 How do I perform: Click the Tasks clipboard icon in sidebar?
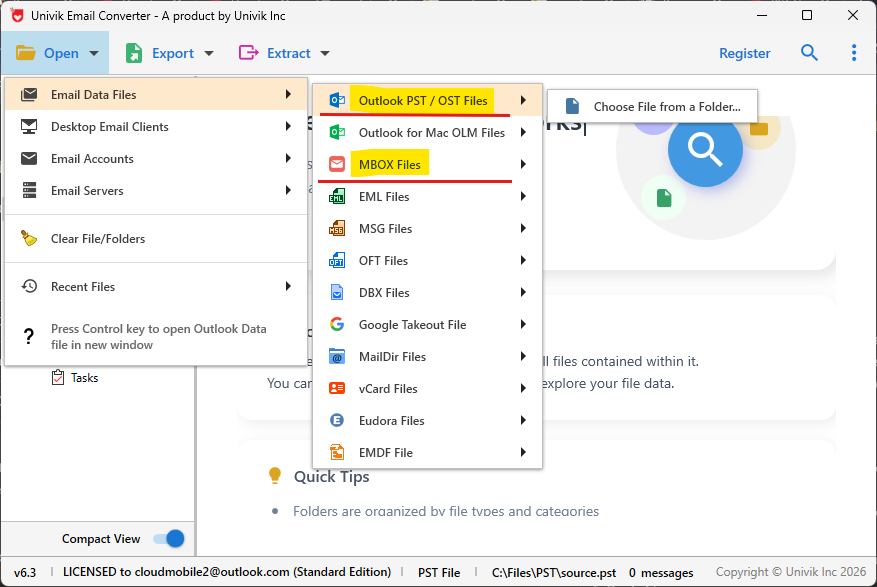click(58, 377)
